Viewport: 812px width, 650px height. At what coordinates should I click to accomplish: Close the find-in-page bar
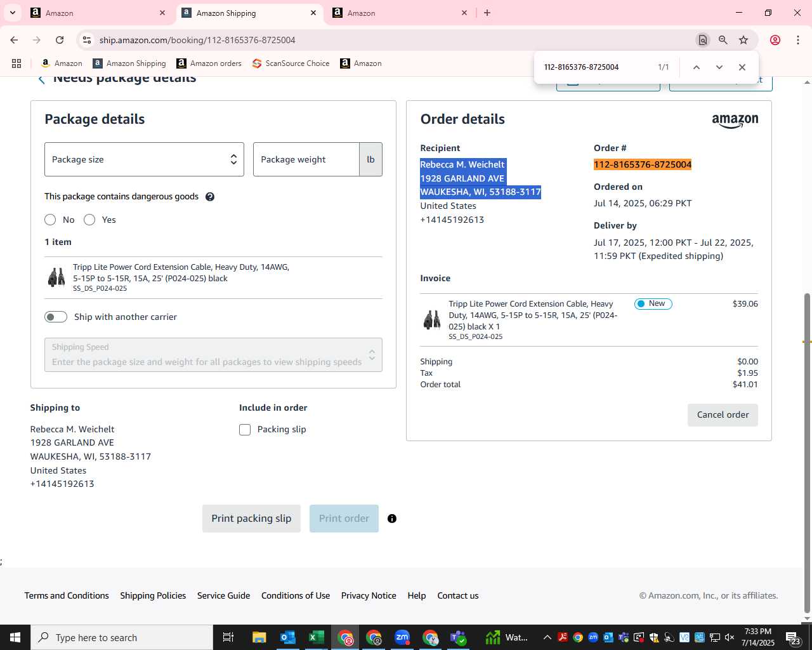(742, 67)
